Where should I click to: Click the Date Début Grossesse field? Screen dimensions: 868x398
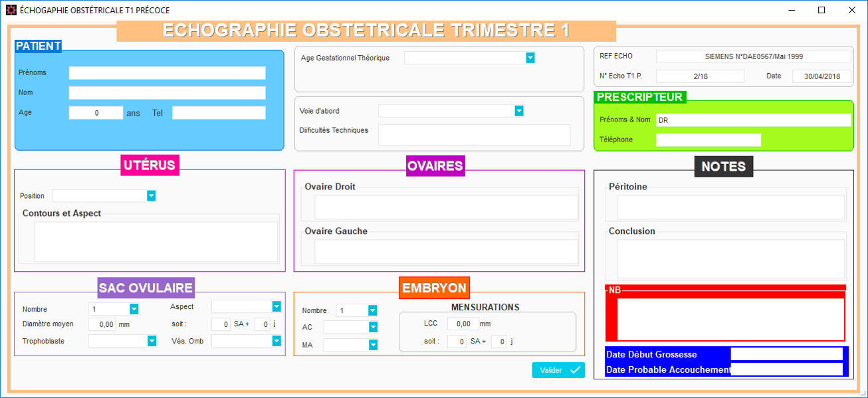[x=786, y=354]
